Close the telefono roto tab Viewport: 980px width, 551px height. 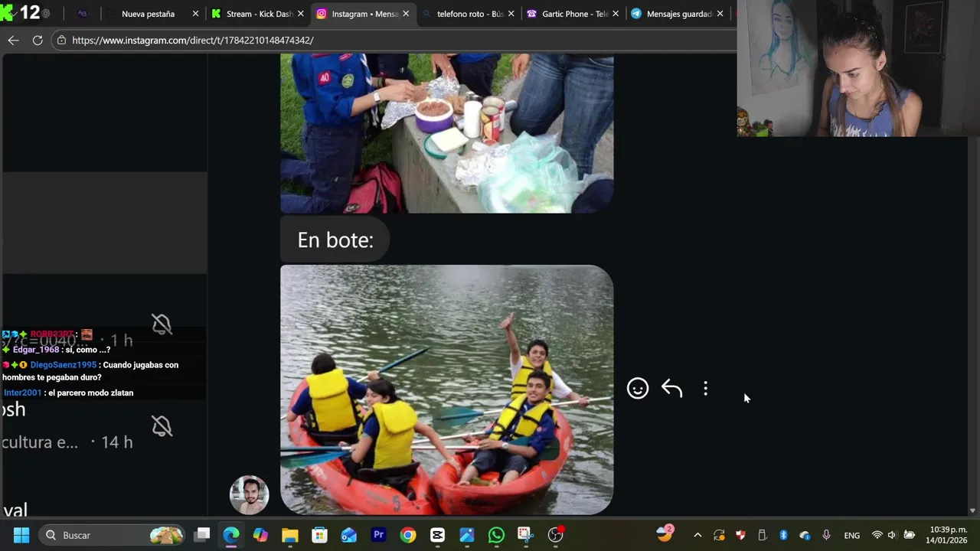pos(511,14)
